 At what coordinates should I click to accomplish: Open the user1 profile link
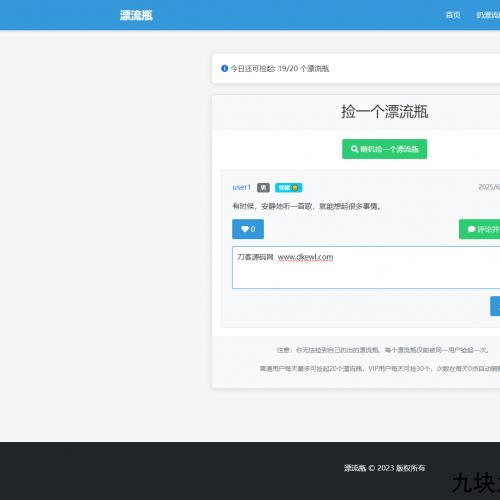pos(241,187)
